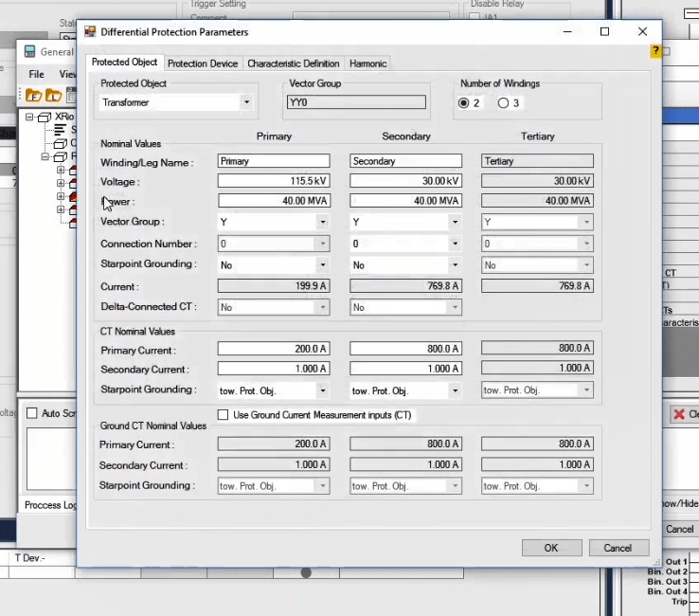This screenshot has width=699, height=616.
Task: Click the yellow question mark help icon
Action: pyautogui.click(x=655, y=50)
